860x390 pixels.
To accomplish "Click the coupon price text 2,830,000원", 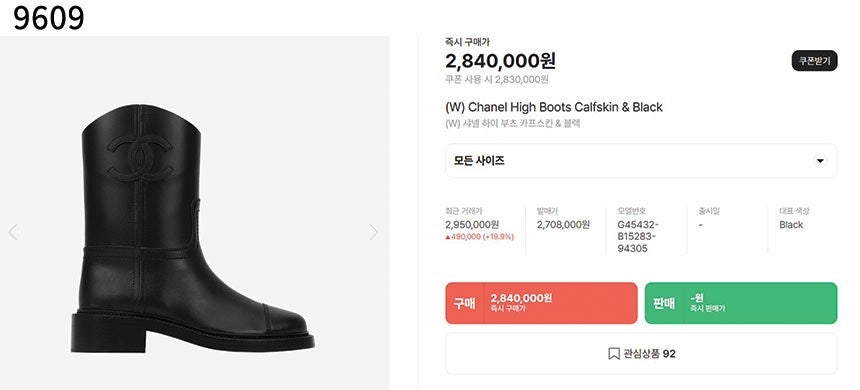I will [522, 80].
